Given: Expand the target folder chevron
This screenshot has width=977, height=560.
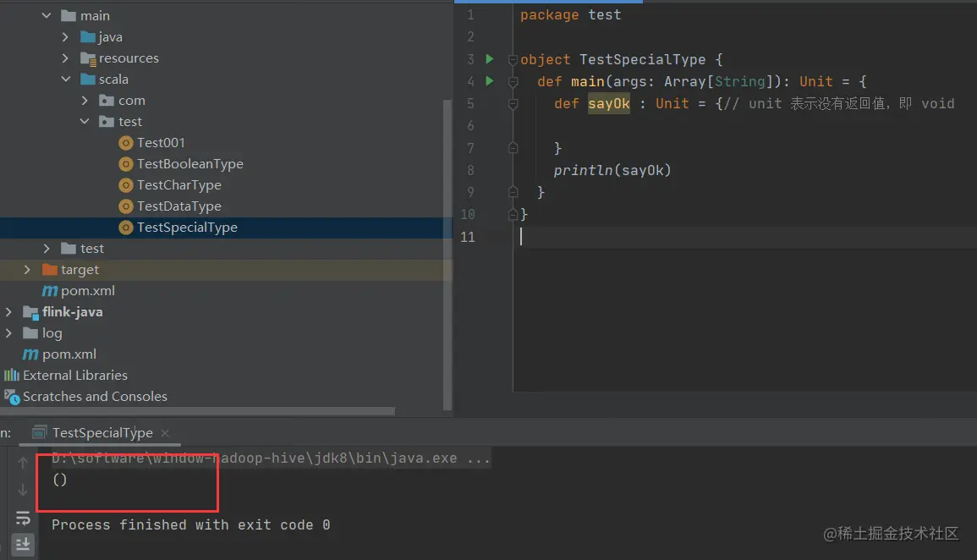Looking at the screenshot, I should click(x=27, y=270).
